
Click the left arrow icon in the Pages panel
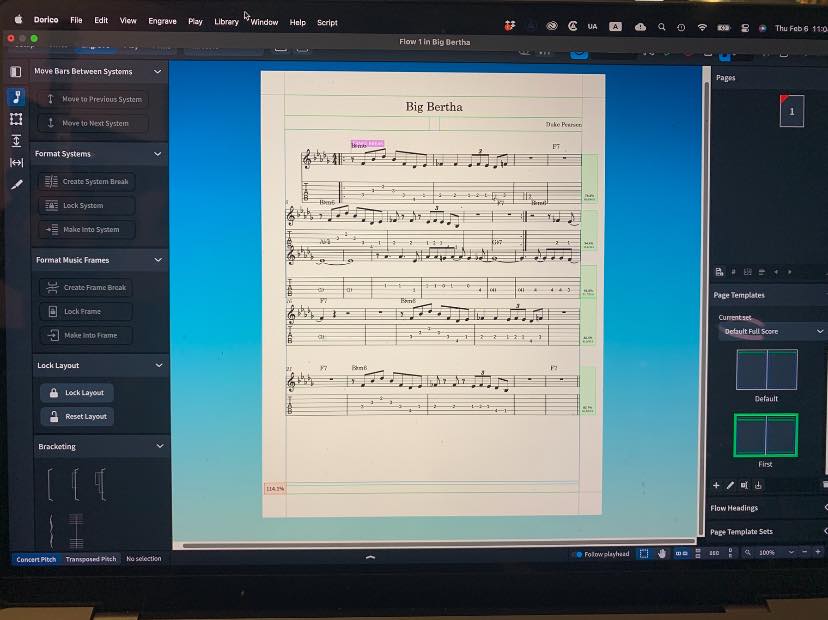tap(776, 272)
